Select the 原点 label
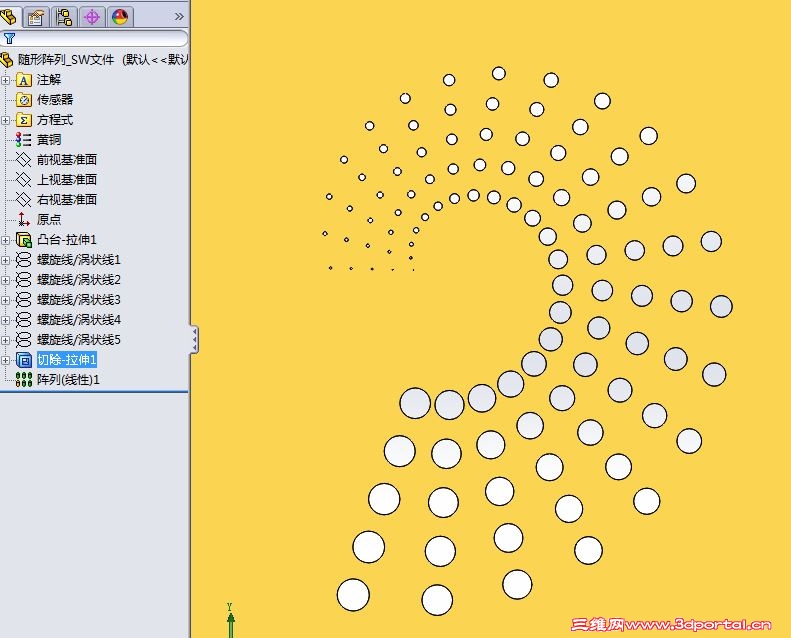 click(49, 219)
